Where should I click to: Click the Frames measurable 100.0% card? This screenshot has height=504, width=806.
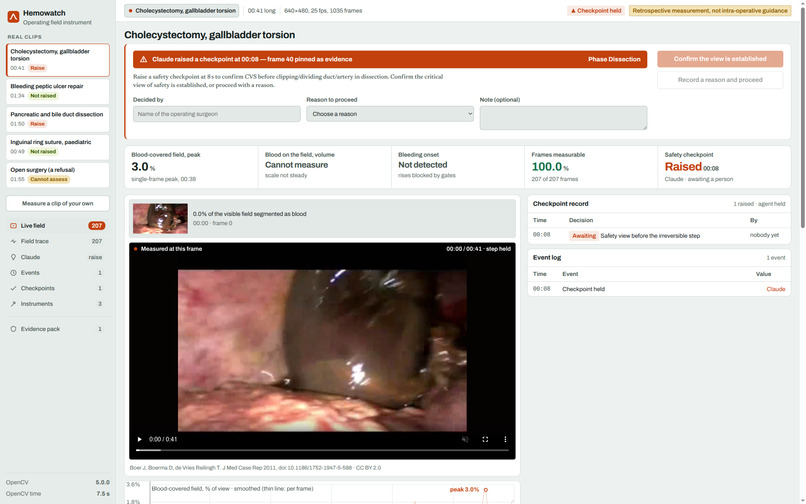point(591,167)
